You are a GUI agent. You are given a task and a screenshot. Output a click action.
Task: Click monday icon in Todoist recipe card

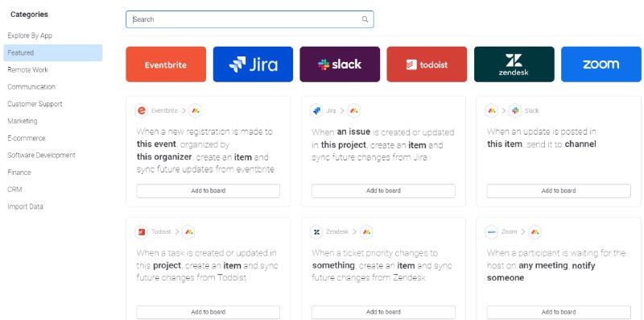click(188, 231)
